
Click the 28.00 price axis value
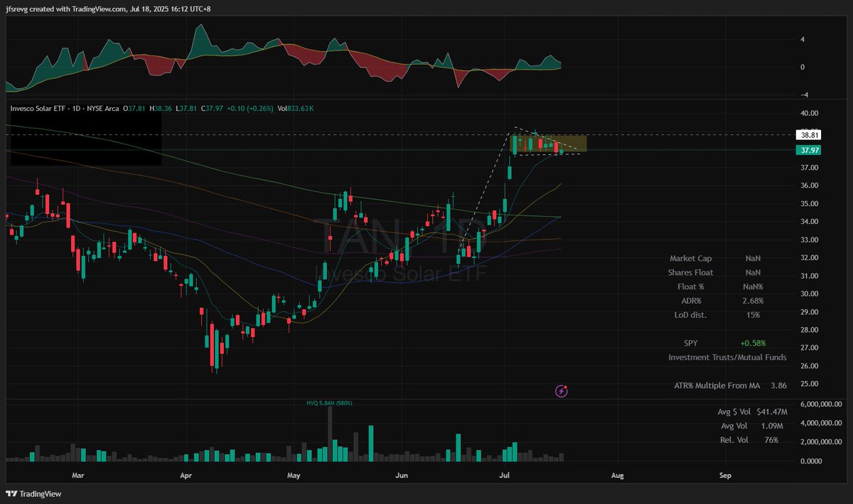(x=810, y=330)
